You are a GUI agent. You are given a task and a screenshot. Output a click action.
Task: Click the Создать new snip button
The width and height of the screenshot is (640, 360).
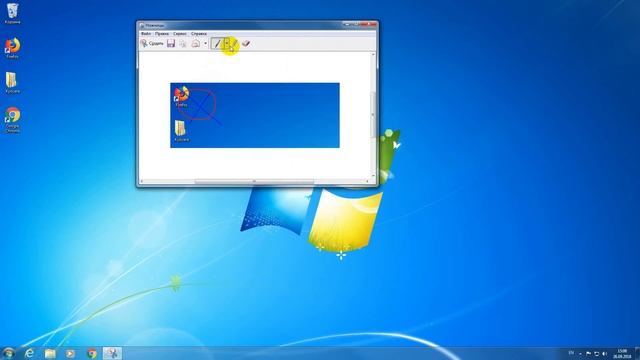pyautogui.click(x=152, y=43)
